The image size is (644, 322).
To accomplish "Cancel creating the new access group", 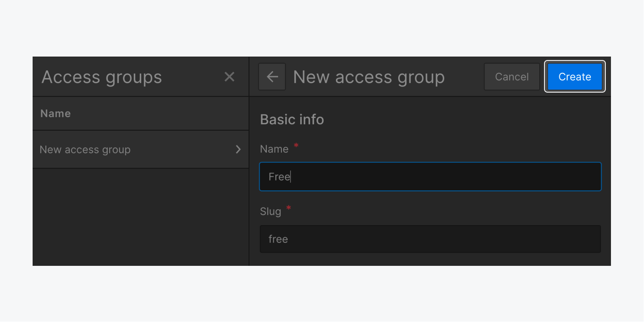I will click(511, 77).
